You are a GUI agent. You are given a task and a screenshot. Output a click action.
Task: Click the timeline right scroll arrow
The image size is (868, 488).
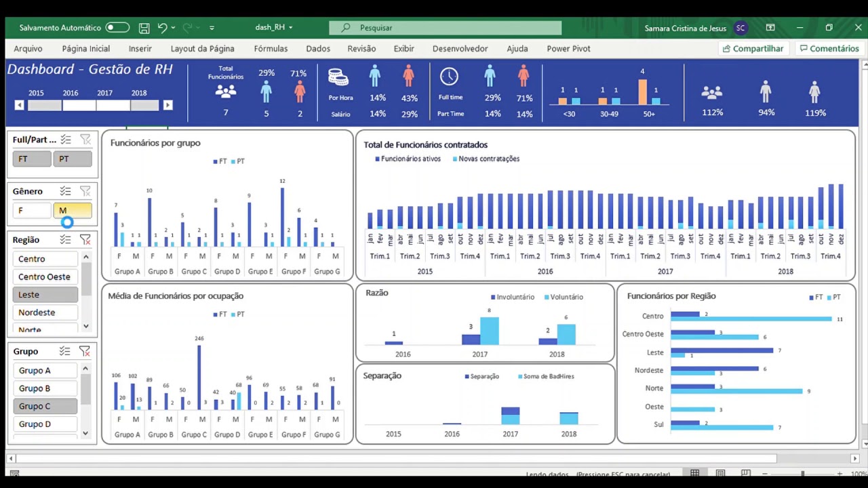(167, 105)
